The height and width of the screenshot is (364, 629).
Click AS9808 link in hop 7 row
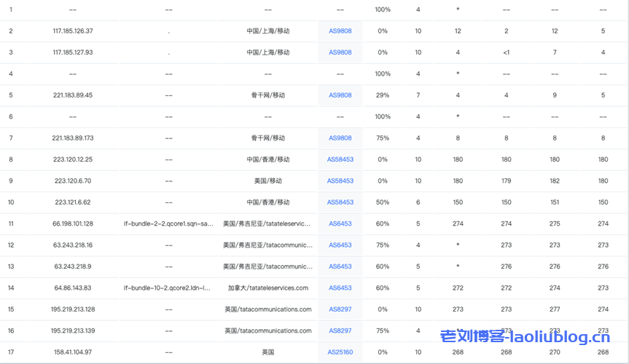point(340,138)
